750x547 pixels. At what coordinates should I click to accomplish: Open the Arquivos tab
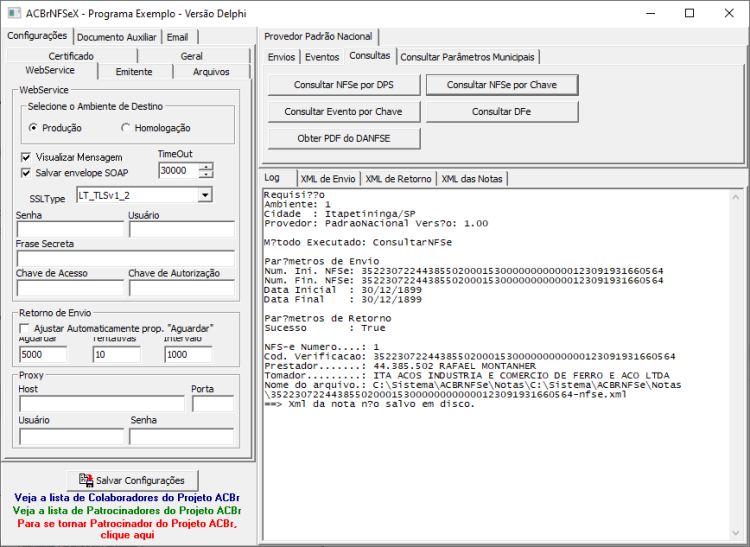coord(211,72)
